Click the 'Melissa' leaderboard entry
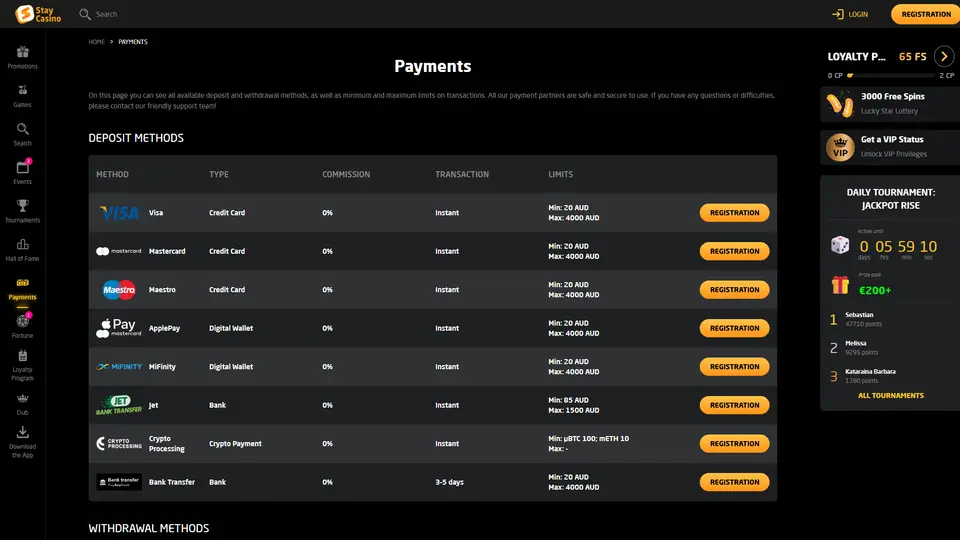The width and height of the screenshot is (960, 540). (x=890, y=348)
